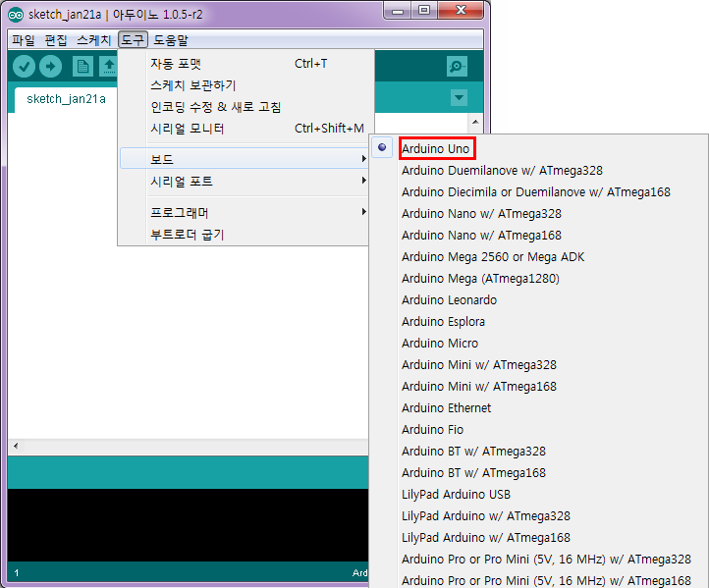Select Arduino Mini w/ ATmega168
709x588 pixels.
pos(539,387)
